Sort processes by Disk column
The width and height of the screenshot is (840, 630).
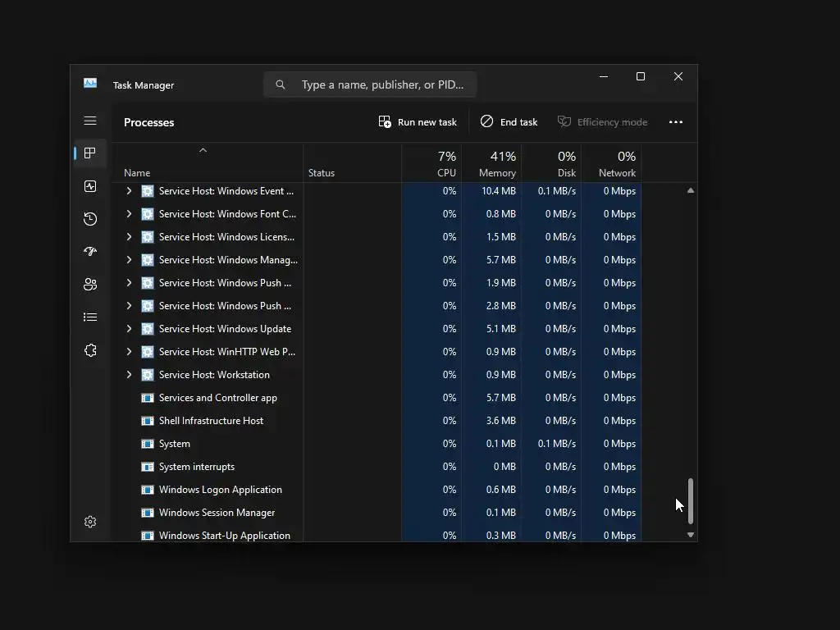point(551,163)
